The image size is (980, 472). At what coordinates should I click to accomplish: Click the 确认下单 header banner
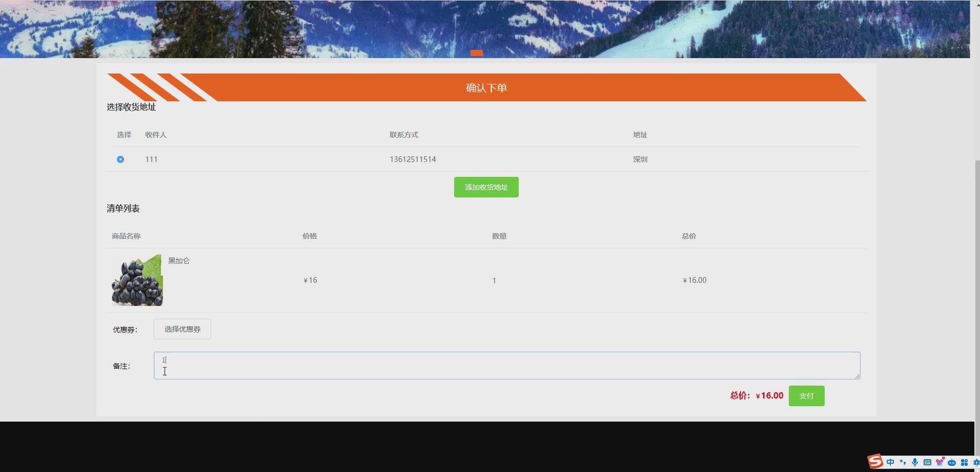click(x=486, y=88)
